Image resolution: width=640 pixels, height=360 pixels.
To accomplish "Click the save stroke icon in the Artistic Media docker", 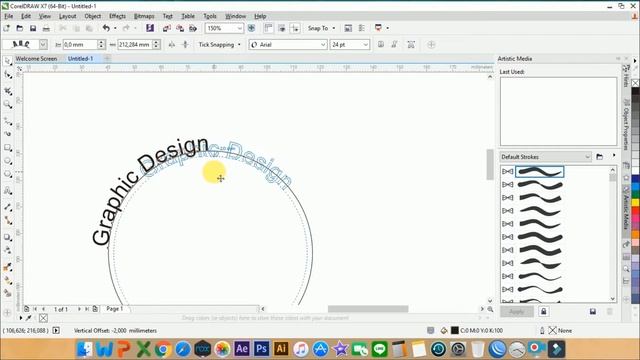I will point(593,312).
